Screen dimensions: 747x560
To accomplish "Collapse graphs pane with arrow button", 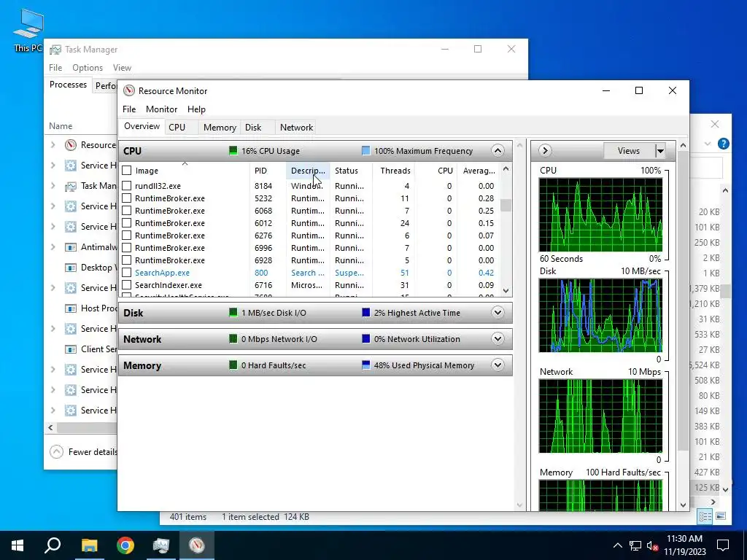I will 545,151.
